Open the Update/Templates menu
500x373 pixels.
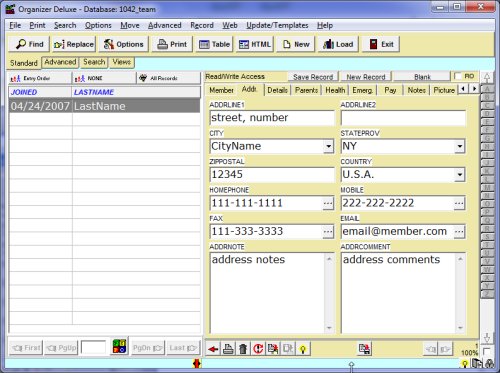click(277, 25)
